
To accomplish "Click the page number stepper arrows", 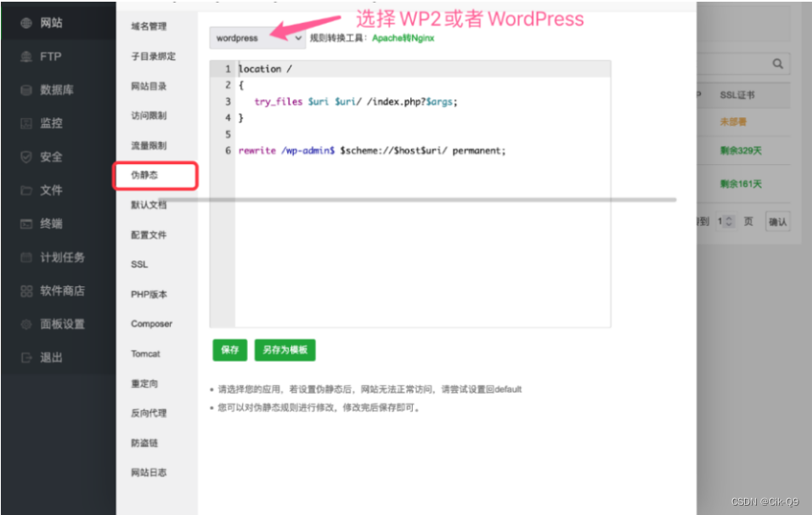I will tap(729, 221).
